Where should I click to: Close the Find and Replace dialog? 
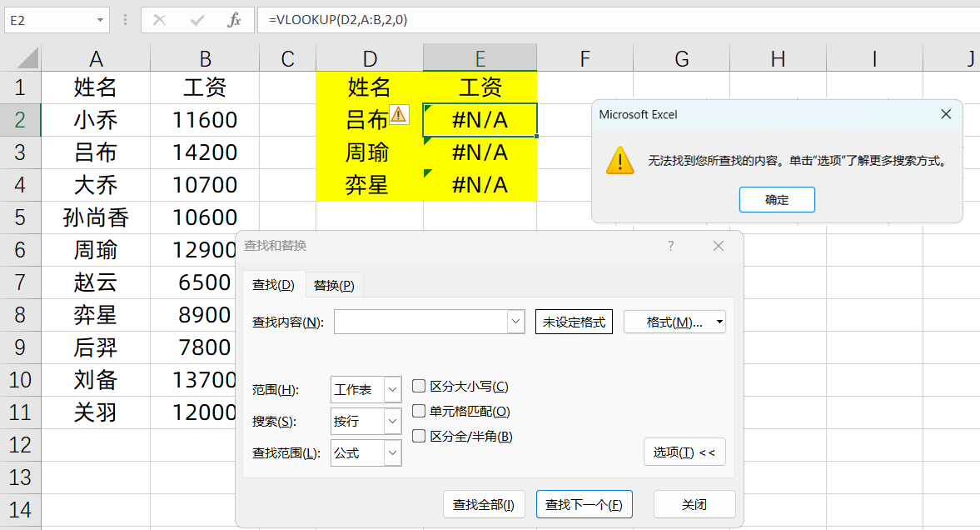[719, 246]
